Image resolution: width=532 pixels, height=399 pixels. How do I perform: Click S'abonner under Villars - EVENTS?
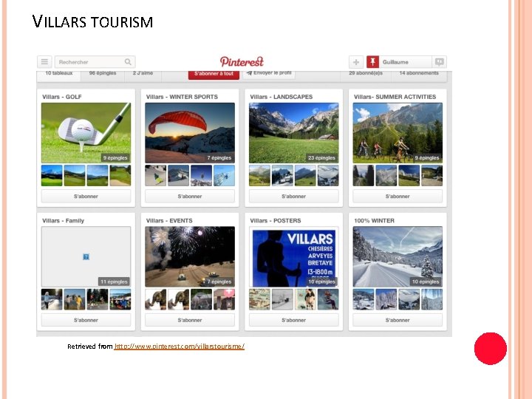[x=190, y=320]
